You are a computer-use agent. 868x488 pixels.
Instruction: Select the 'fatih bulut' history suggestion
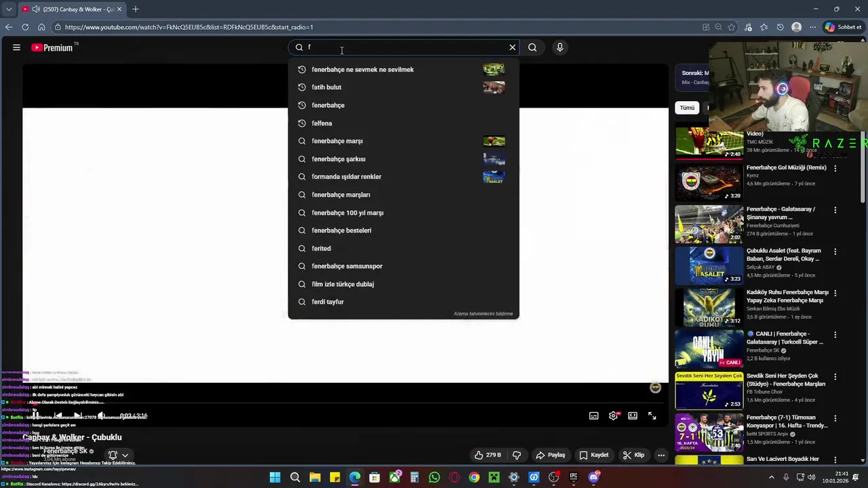[403, 87]
